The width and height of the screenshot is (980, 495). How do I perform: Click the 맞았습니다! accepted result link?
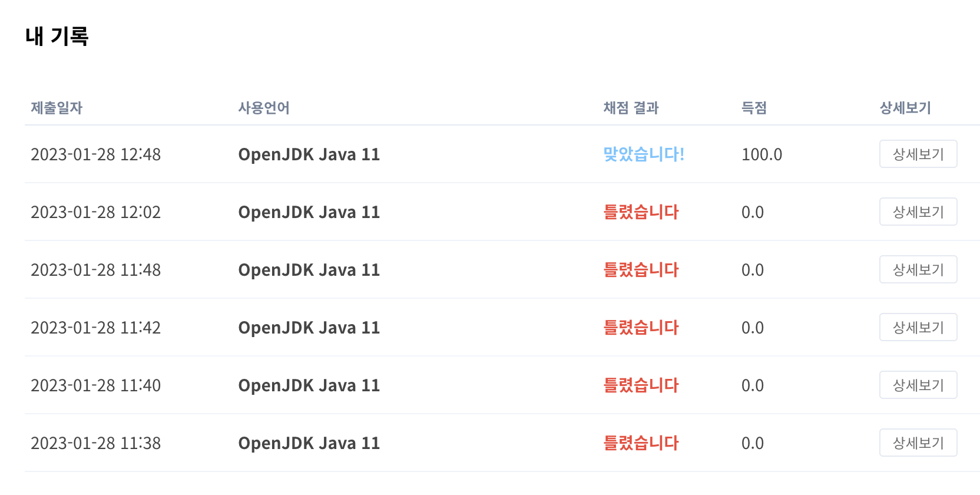click(643, 154)
